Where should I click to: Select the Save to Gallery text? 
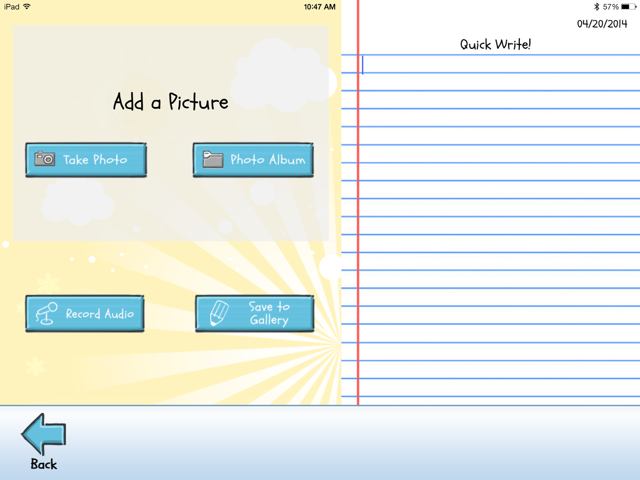point(269,314)
